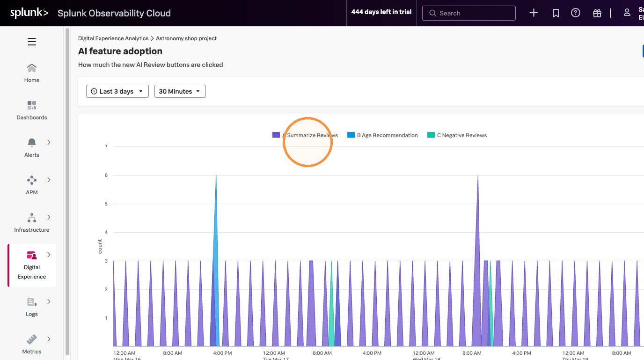The height and width of the screenshot is (360, 644).
Task: Toggle A Summarize Reviews legend series
Action: 305,135
